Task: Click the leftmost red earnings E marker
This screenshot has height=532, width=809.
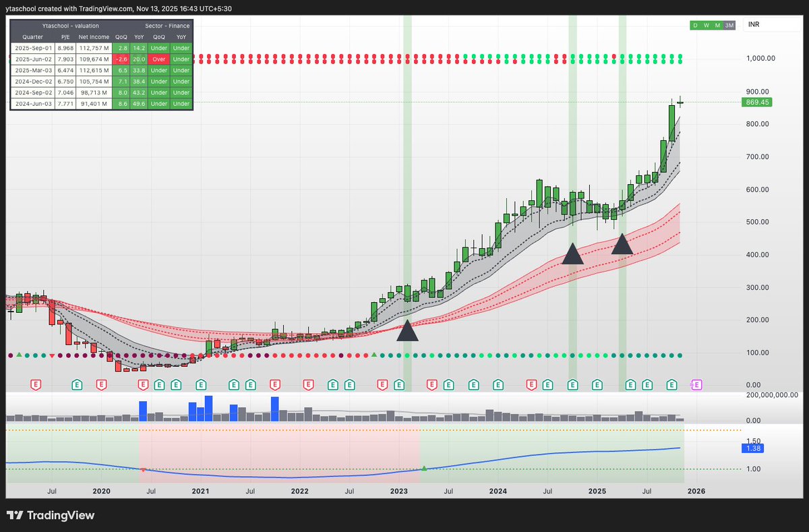Action: point(36,385)
